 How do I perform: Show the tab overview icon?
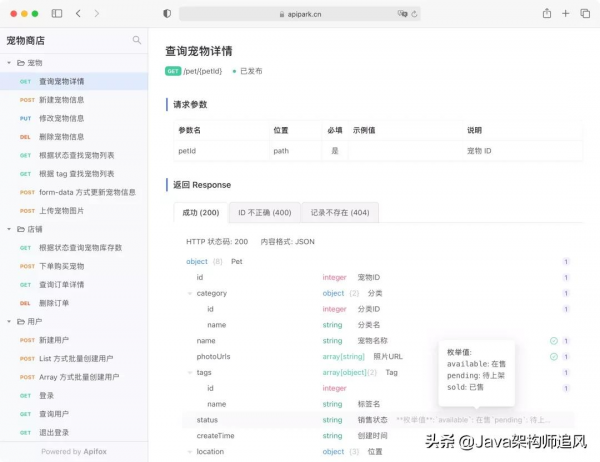point(585,14)
